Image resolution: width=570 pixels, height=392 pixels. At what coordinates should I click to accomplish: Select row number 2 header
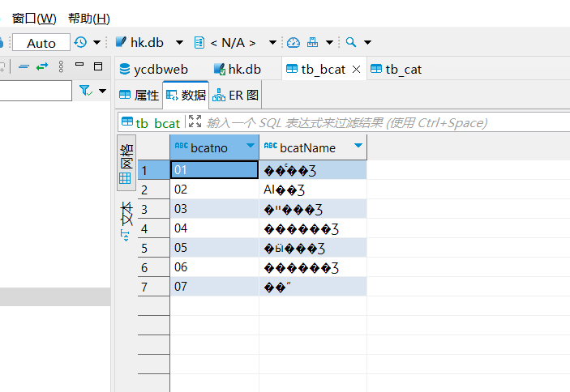click(154, 190)
